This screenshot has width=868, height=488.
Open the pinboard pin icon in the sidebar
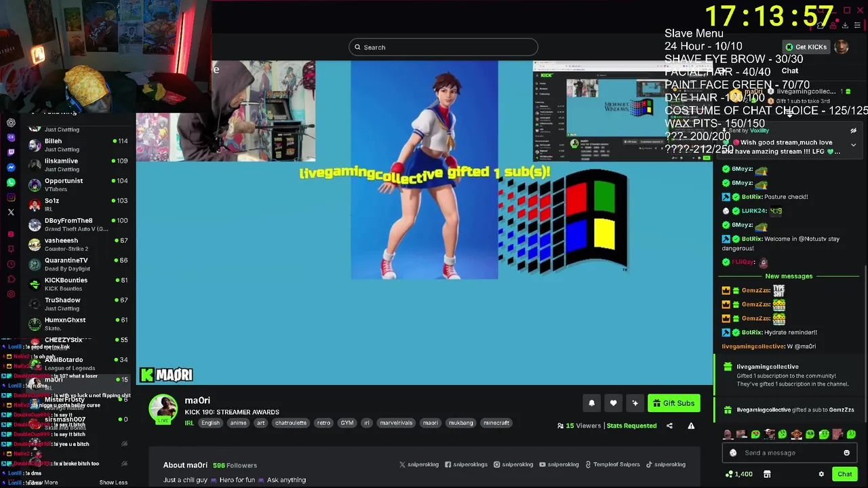click(x=11, y=249)
